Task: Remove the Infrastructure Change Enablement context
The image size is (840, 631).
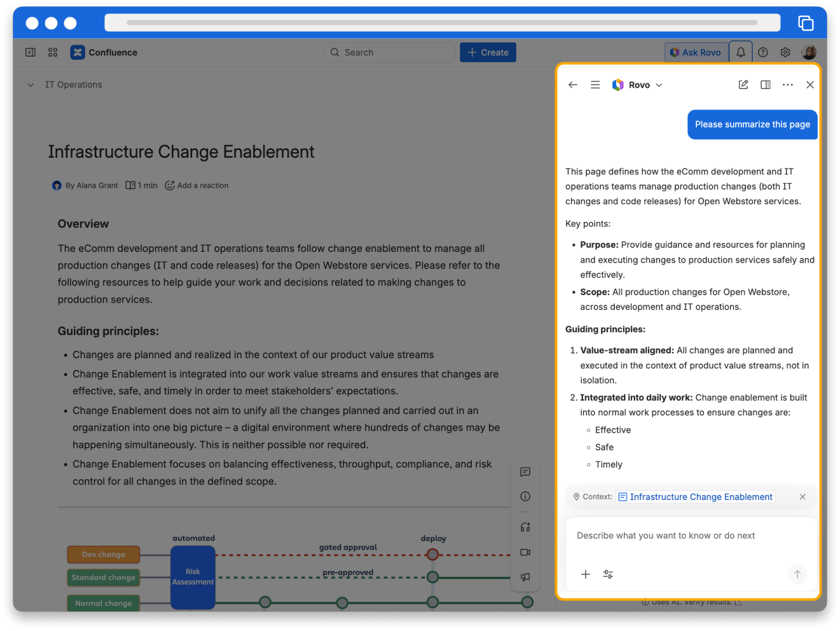Action: 802,497
